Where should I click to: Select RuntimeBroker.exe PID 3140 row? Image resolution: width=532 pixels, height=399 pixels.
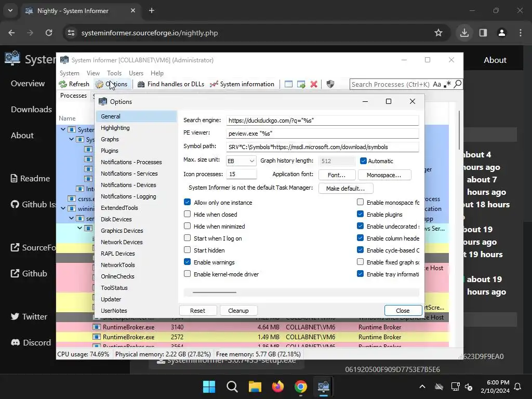[x=252, y=327]
